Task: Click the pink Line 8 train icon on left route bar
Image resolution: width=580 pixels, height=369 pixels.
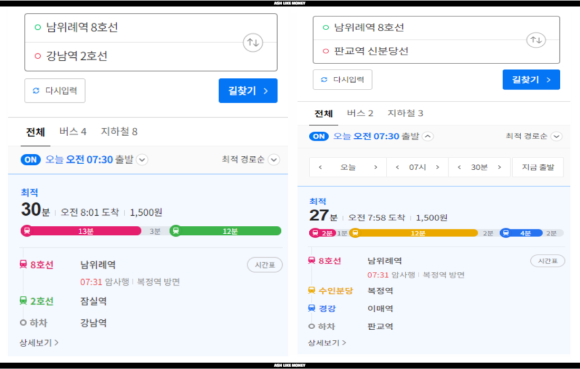Action: tap(27, 231)
